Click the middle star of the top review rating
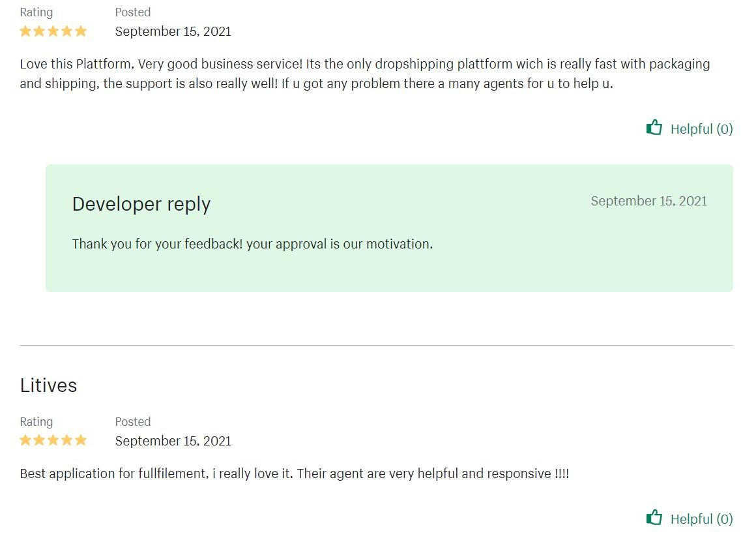This screenshot has height=542, width=756. coord(53,31)
